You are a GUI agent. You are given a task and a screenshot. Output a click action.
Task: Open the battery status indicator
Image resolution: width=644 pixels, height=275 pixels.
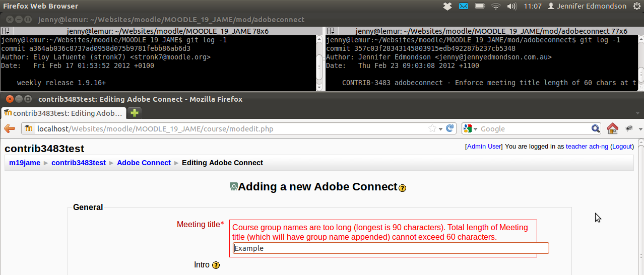pos(480,6)
